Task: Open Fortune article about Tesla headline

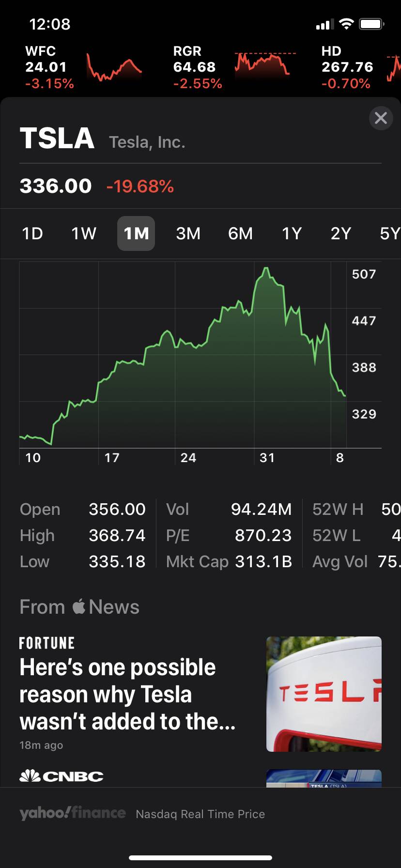Action: click(127, 694)
